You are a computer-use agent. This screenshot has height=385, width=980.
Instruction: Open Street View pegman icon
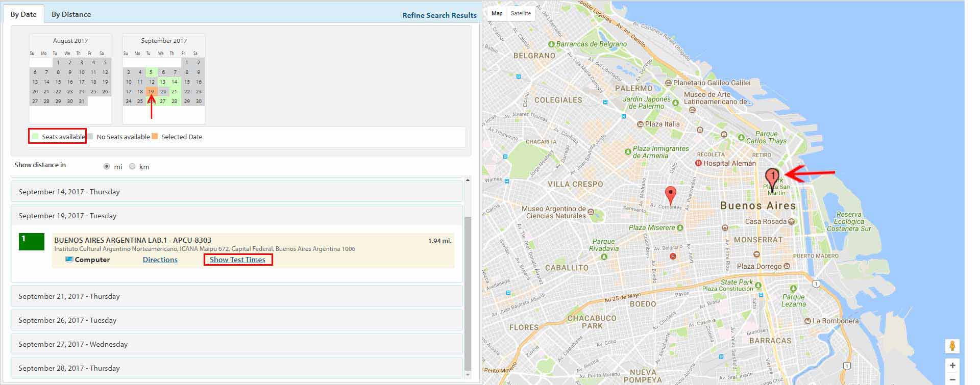[x=952, y=346]
